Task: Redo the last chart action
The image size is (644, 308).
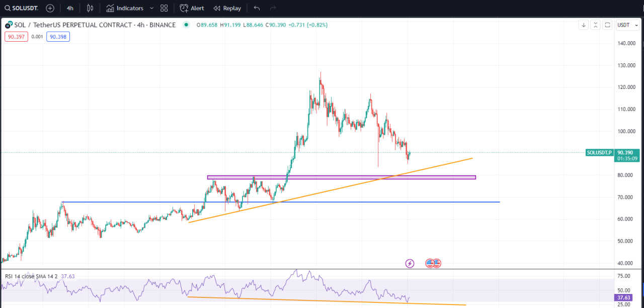Action: coord(273,8)
